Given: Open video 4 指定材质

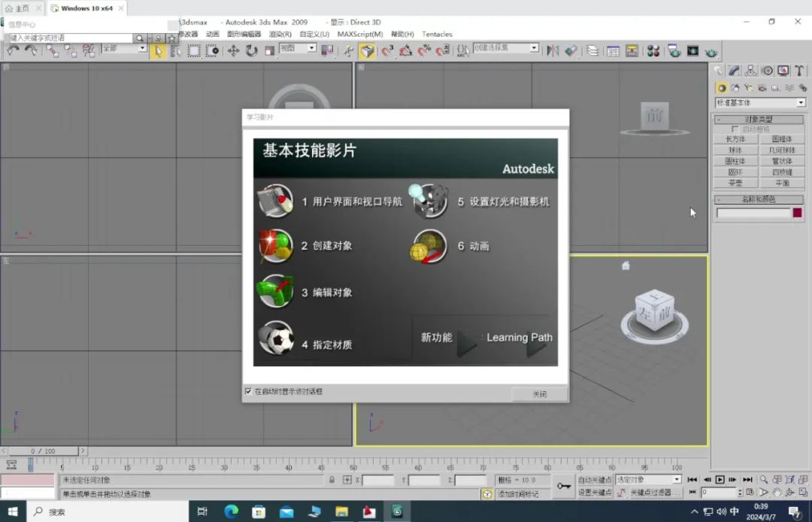Looking at the screenshot, I should click(305, 338).
